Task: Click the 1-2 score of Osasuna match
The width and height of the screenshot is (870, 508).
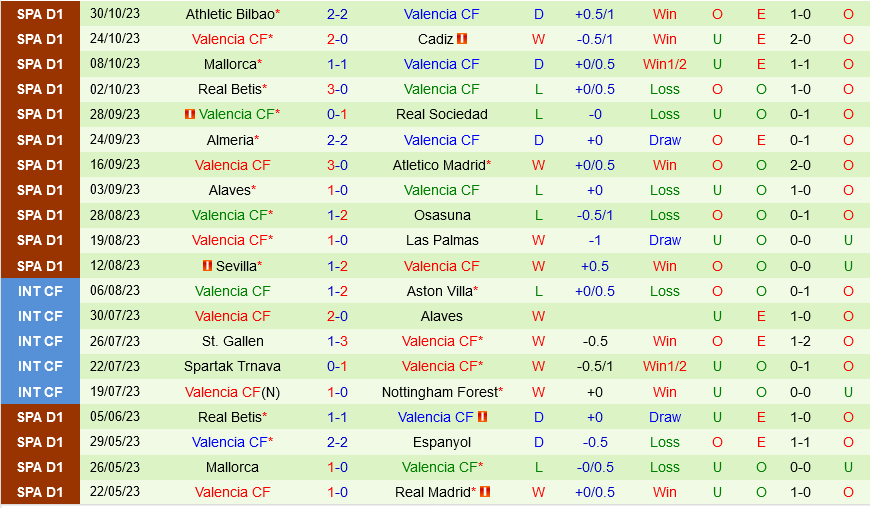Action: 338,215
